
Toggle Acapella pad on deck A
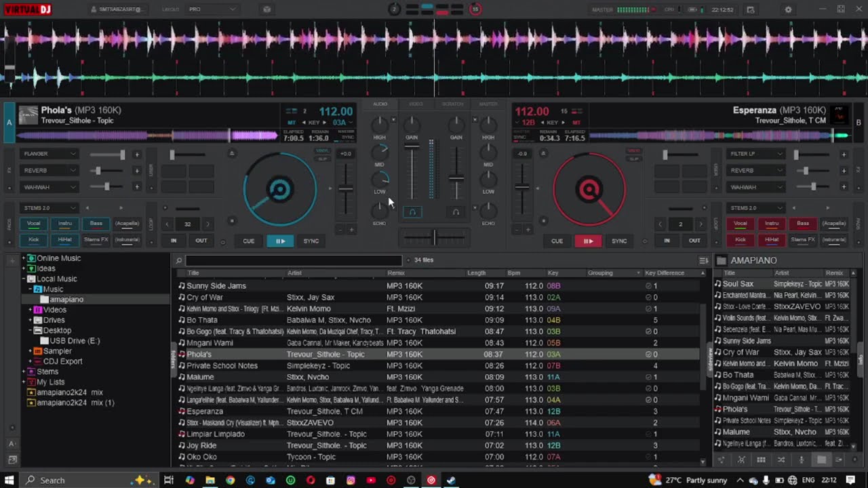[x=127, y=224]
